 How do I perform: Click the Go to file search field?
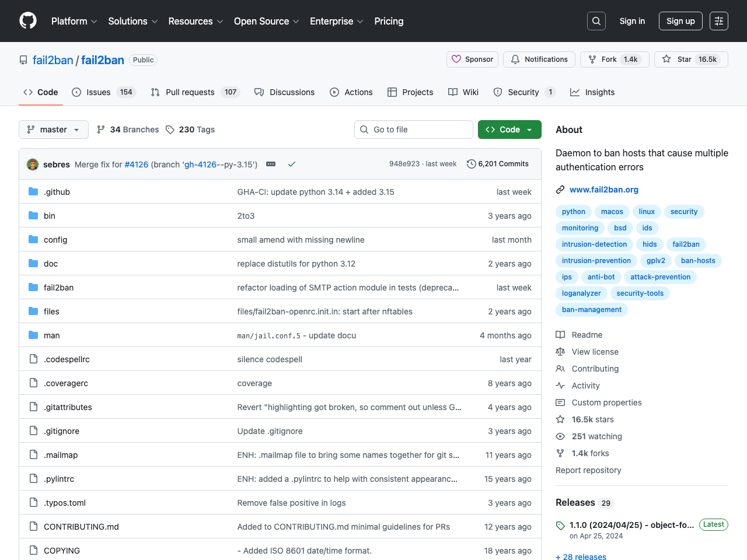coord(414,129)
